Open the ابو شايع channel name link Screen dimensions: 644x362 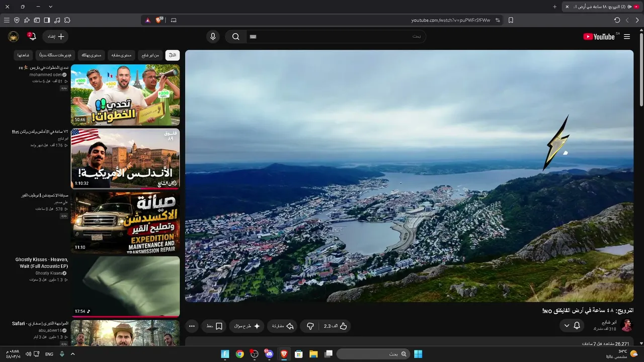[609, 322]
